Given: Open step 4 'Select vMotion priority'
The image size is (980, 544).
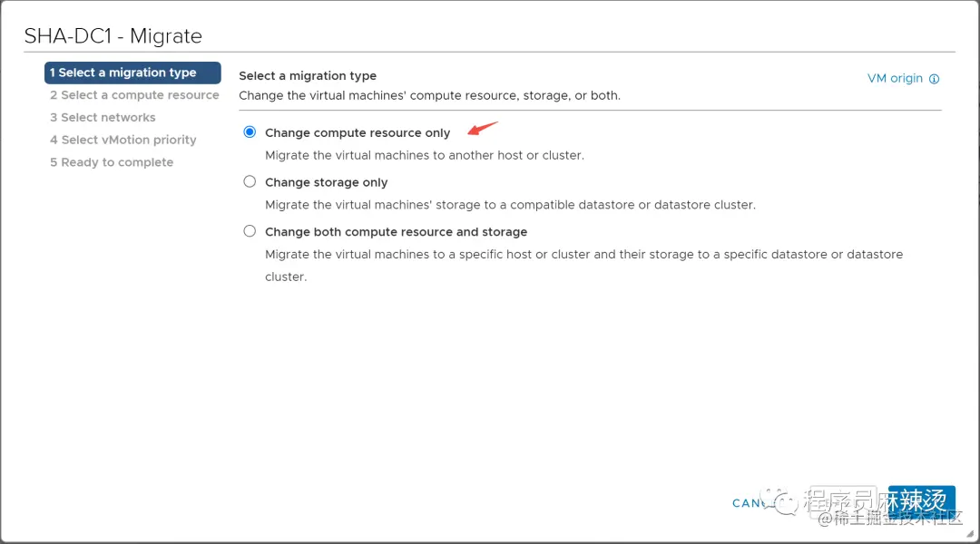Looking at the screenshot, I should point(122,140).
